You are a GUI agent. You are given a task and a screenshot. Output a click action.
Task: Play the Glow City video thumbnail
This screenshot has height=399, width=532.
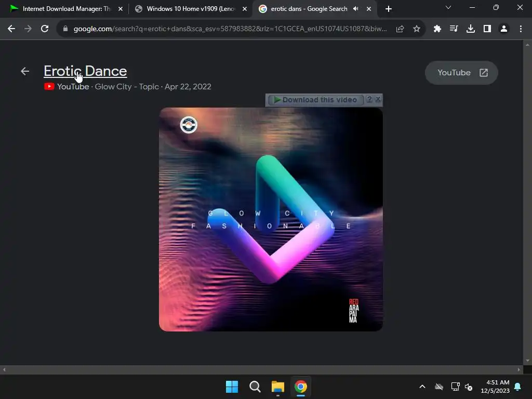(x=271, y=219)
